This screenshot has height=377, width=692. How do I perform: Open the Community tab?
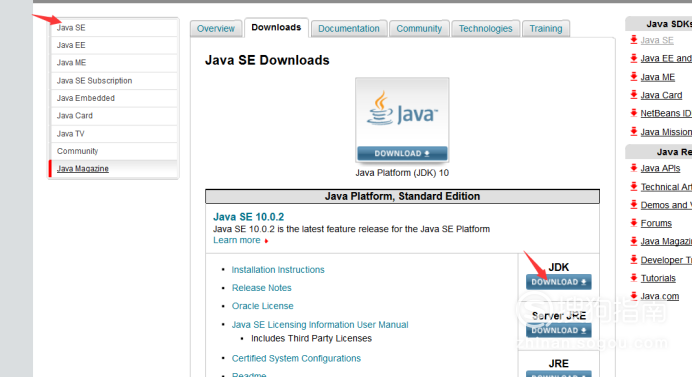tap(419, 29)
